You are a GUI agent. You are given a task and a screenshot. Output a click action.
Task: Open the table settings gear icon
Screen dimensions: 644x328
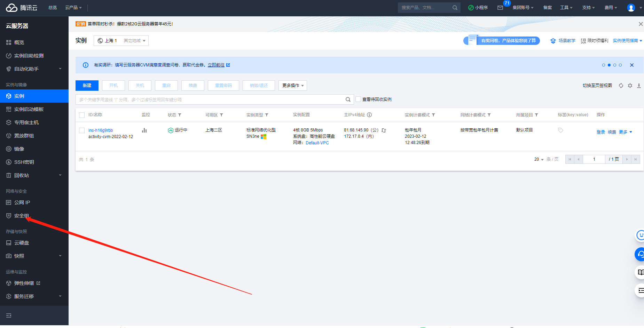pos(630,86)
